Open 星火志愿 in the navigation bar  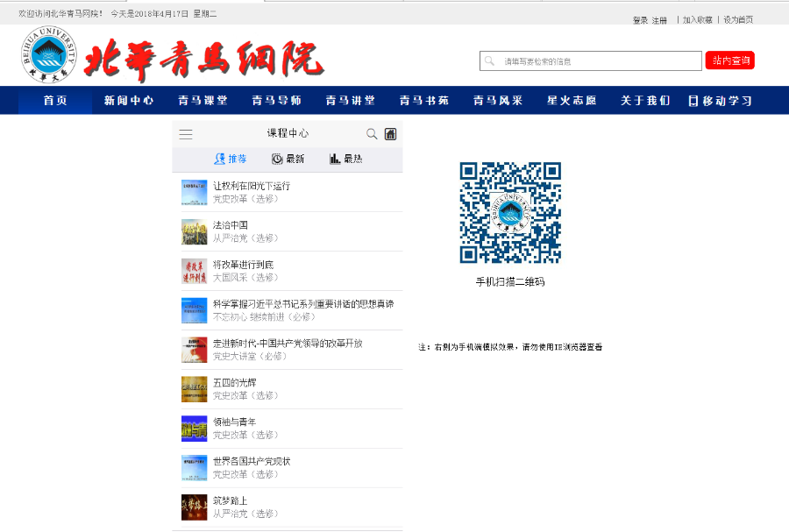coord(572,101)
